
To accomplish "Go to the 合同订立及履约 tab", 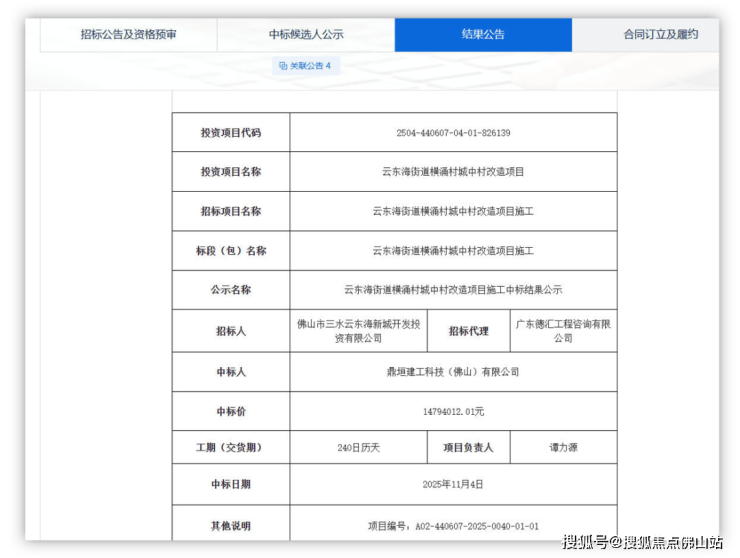I will 660,34.
